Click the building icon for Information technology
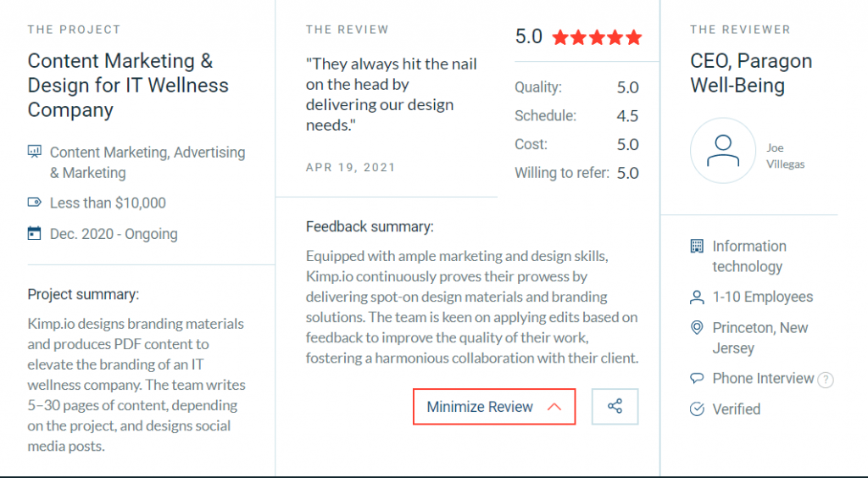This screenshot has height=478, width=868. coord(697,247)
